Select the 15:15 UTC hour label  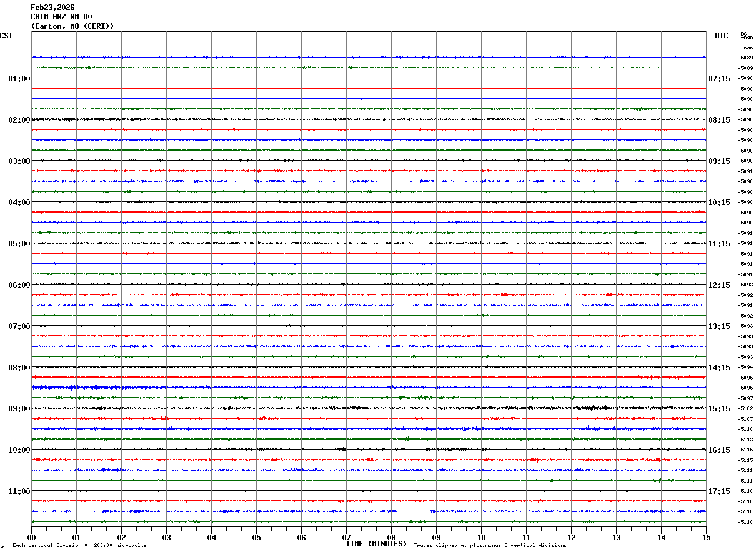(719, 409)
